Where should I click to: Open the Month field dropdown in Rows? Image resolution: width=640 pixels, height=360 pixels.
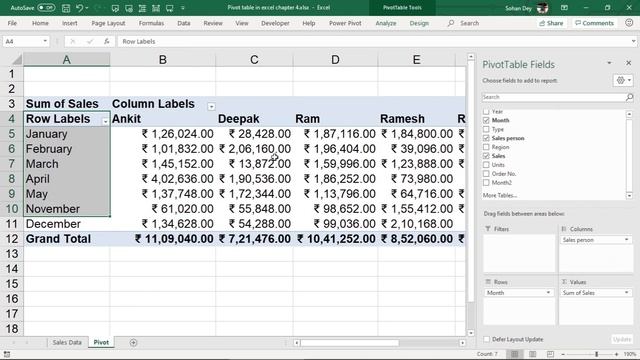548,293
